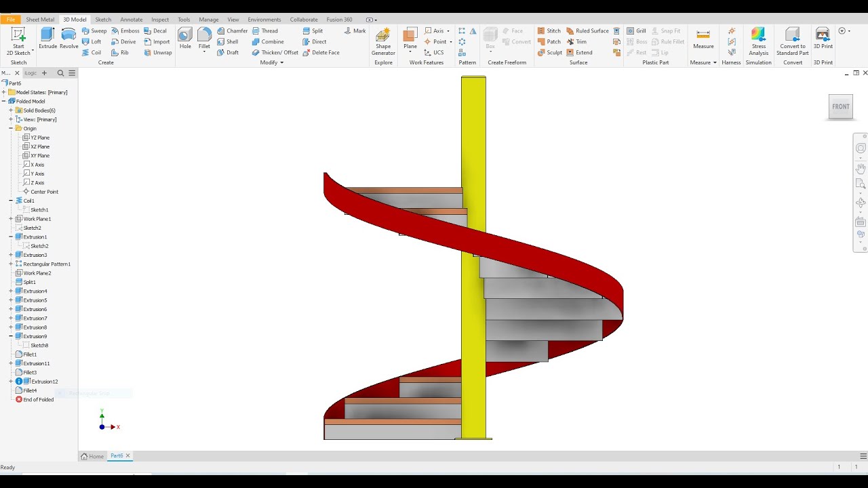868x488 pixels.
Task: Open the Measure panel dropdown
Action: point(715,62)
